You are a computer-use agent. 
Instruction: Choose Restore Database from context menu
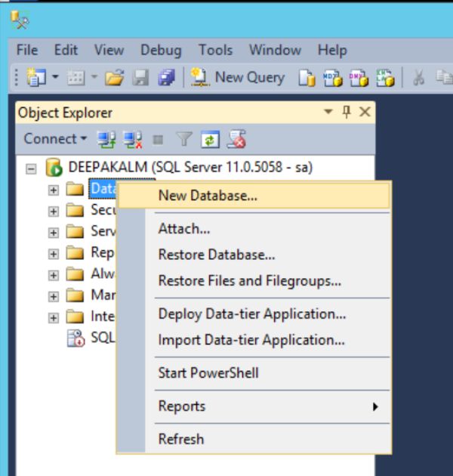pyautogui.click(x=254, y=255)
